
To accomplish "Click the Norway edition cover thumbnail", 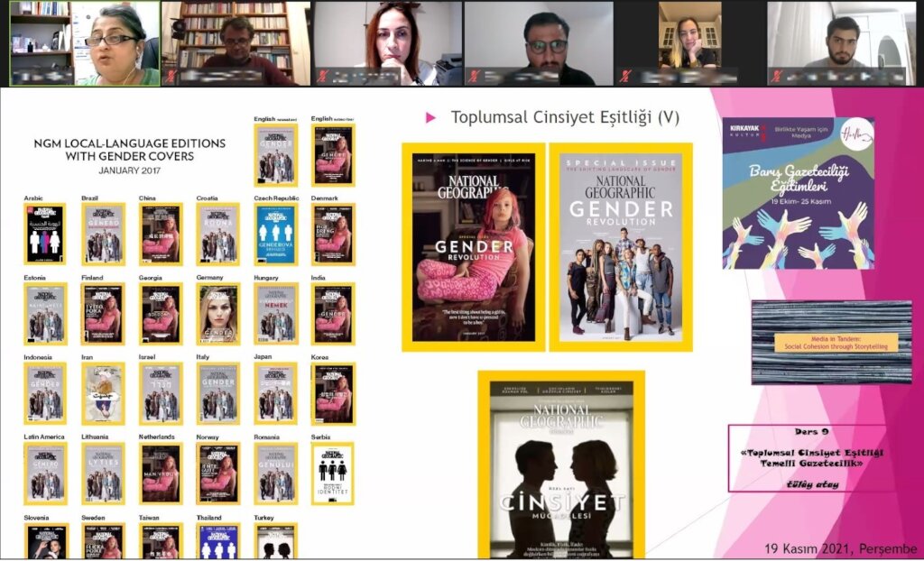I will (218, 474).
